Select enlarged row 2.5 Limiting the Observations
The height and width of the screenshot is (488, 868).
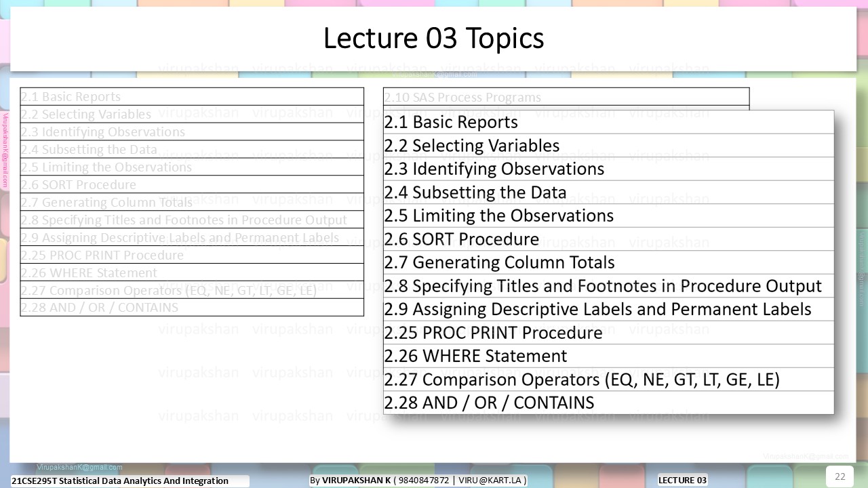(608, 216)
